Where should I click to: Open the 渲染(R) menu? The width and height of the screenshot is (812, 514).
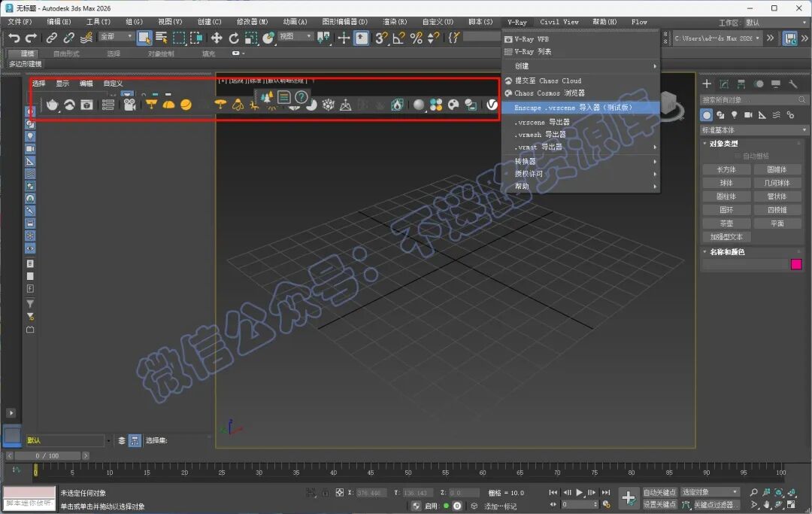pyautogui.click(x=395, y=22)
